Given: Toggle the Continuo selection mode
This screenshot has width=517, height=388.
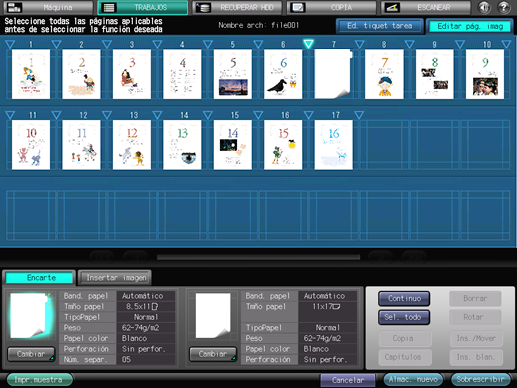Looking at the screenshot, I should coord(404,298).
